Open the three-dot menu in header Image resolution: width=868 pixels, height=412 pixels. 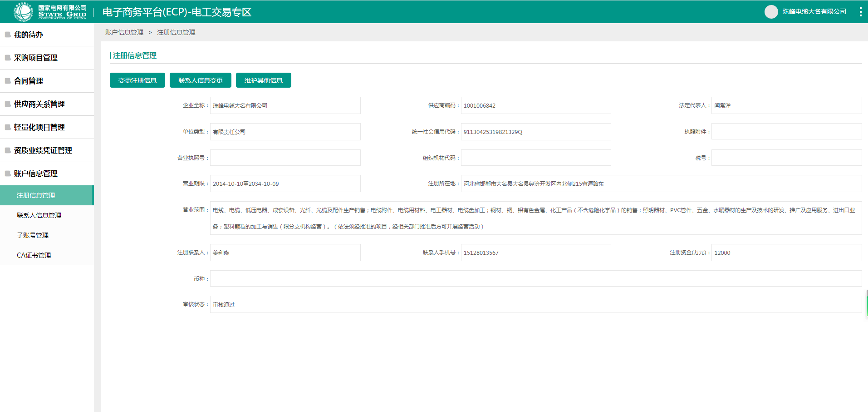pos(860,12)
